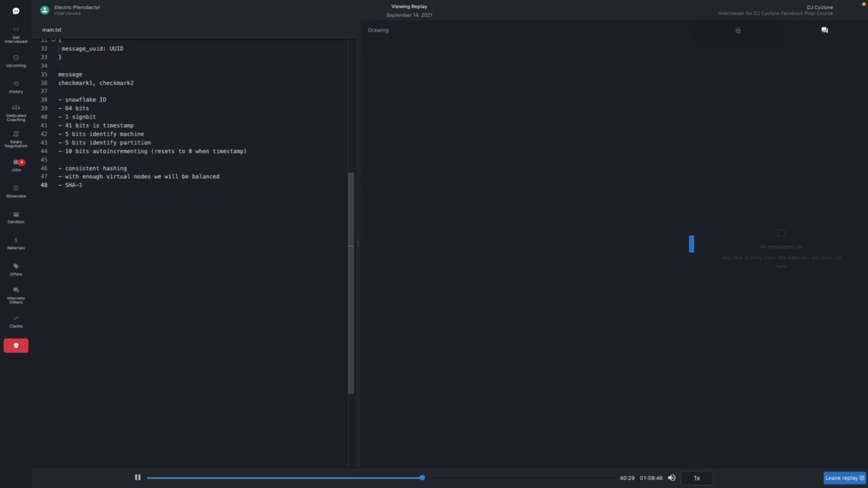Click the Electric Pterodactyl avatar icon
Viewport: 868px width, 488px height.
(45, 10)
